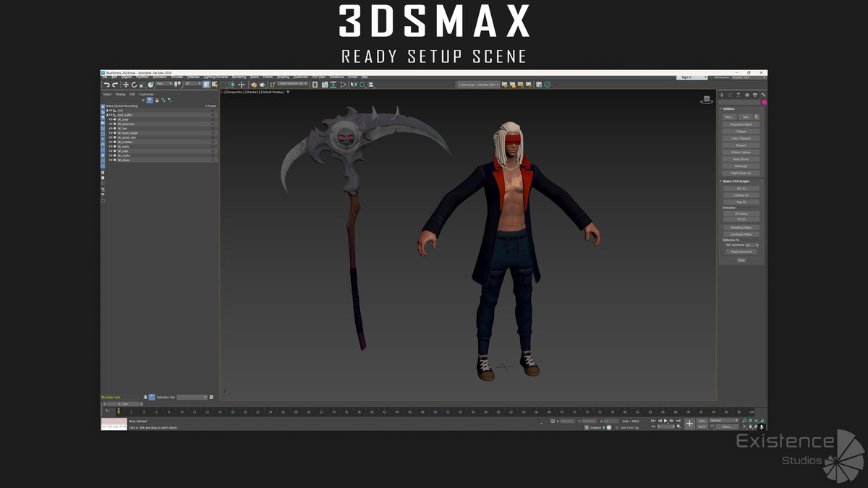Click the Play animation button

tap(665, 421)
